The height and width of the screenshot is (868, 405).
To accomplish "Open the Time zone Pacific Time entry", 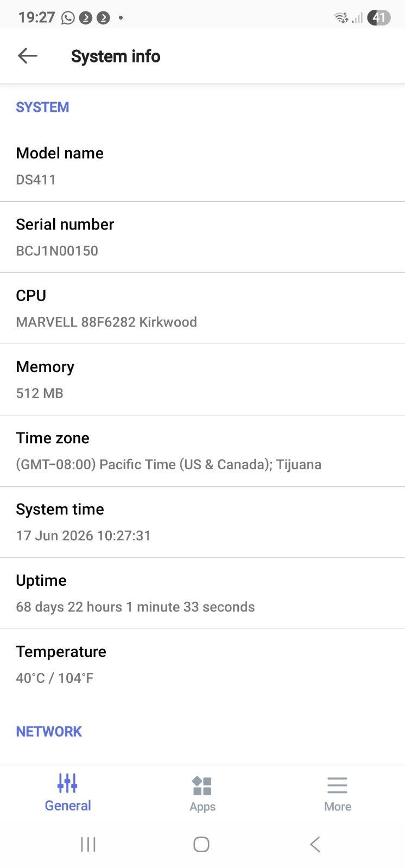I will tap(202, 451).
